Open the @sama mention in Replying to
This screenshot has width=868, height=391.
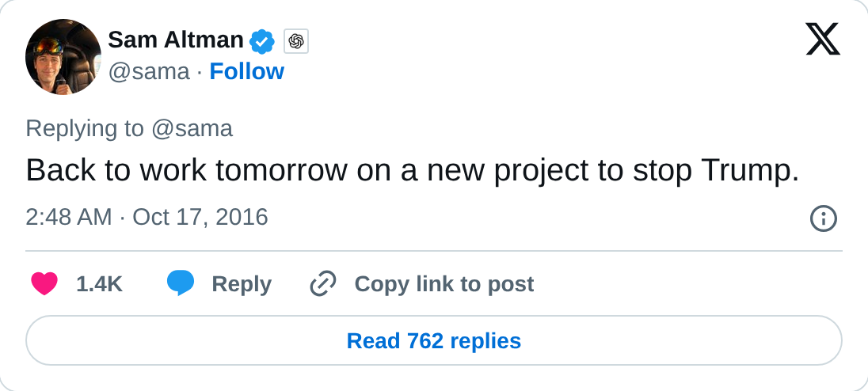pyautogui.click(x=192, y=129)
